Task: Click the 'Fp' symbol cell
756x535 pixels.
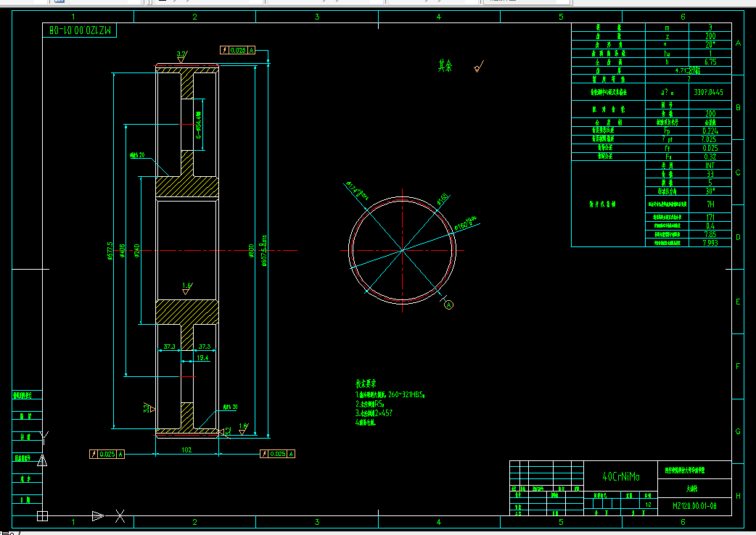Action: point(667,131)
